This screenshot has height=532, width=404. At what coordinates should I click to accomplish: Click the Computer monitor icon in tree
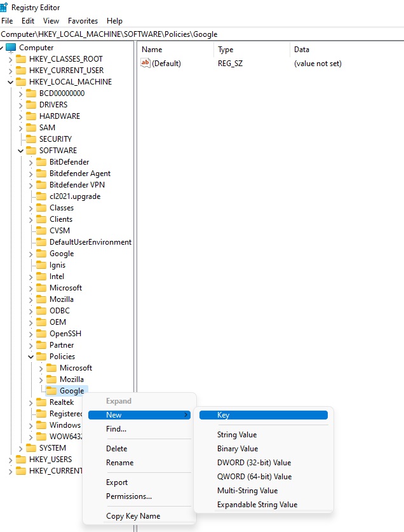coord(11,48)
